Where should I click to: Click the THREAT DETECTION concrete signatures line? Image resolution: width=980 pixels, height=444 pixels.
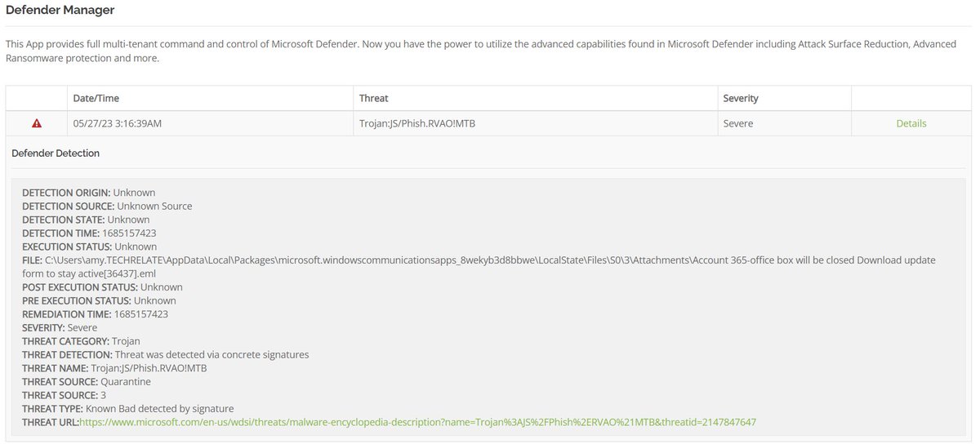(166, 354)
